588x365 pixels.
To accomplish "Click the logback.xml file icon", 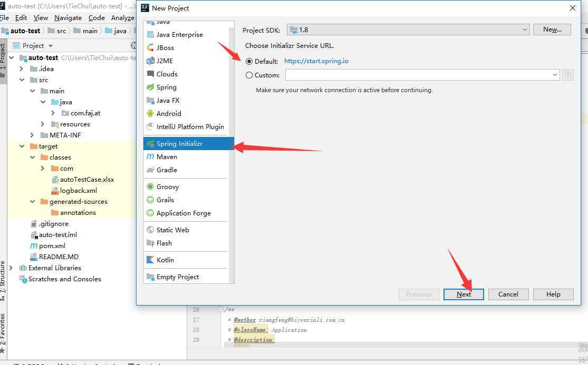I will coord(55,191).
